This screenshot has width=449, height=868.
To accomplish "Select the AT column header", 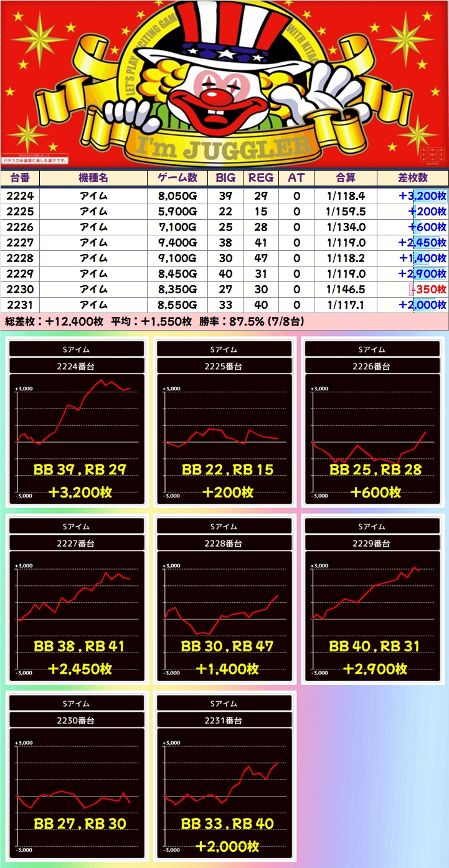I will pos(296,177).
